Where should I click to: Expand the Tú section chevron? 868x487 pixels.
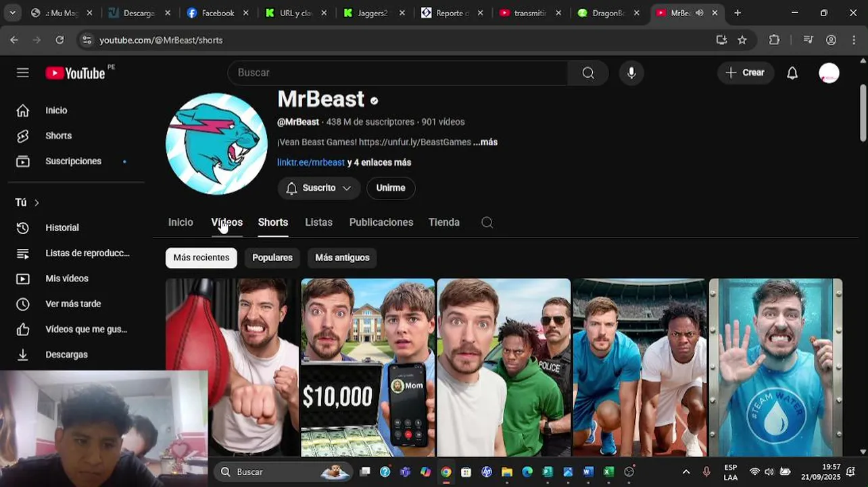pyautogui.click(x=37, y=203)
